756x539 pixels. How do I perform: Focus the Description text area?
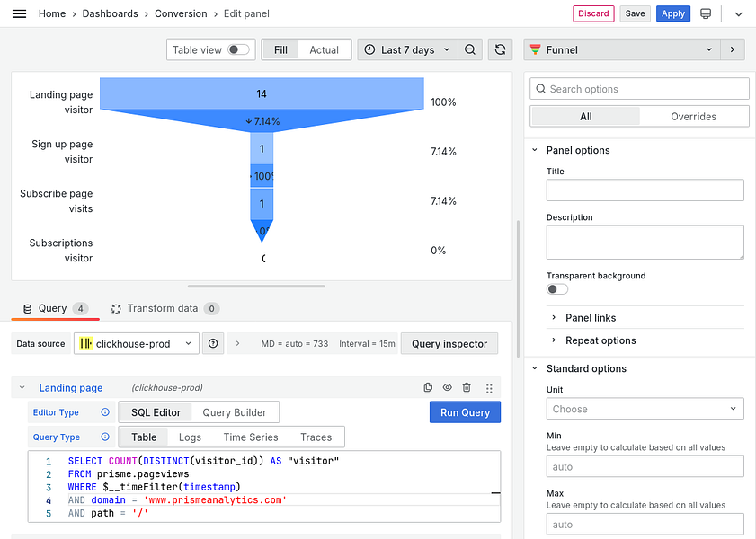(x=645, y=243)
